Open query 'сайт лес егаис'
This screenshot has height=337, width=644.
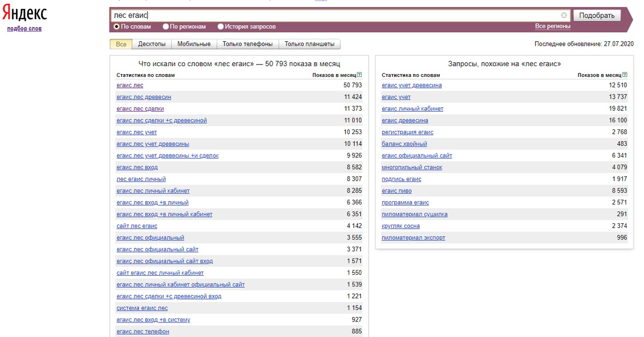pyautogui.click(x=137, y=226)
